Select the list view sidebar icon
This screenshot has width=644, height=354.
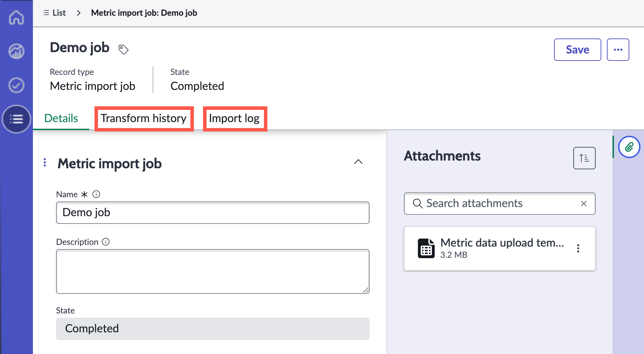pos(16,119)
